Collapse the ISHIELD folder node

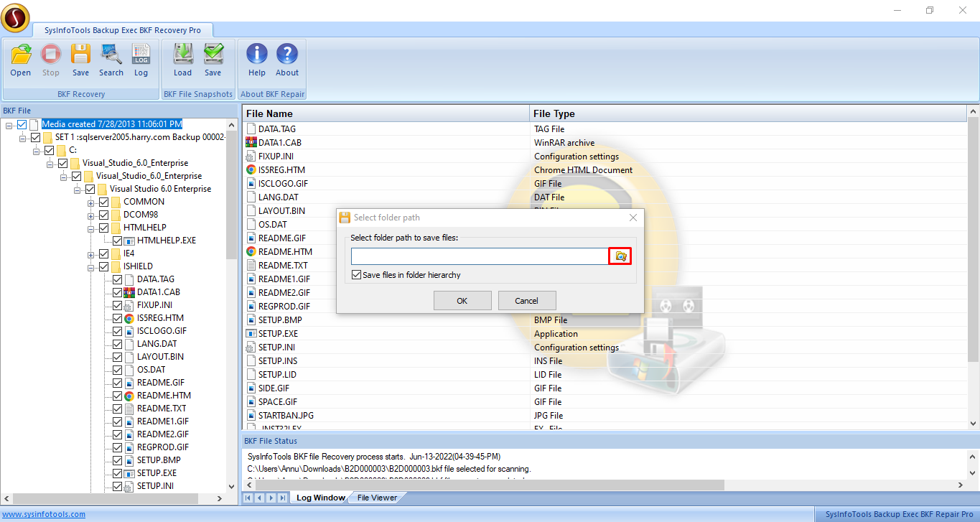tap(91, 267)
